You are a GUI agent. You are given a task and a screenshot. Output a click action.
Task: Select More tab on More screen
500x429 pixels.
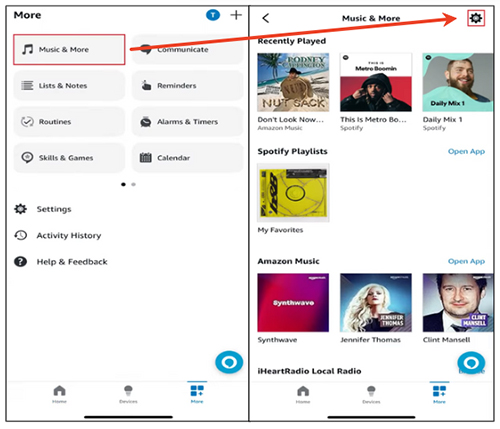[x=197, y=394]
